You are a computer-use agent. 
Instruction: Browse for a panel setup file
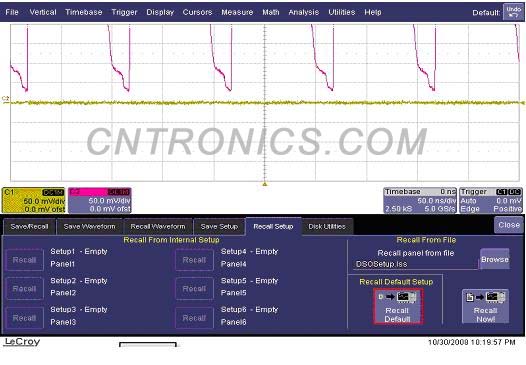[x=495, y=259]
